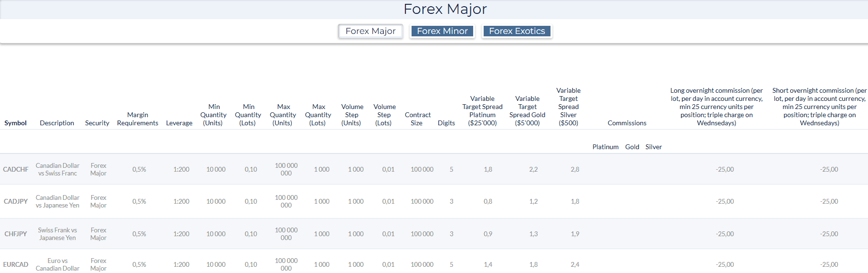Image resolution: width=868 pixels, height=273 pixels.
Task: Click CADJPY volume step lots 0,01
Action: pos(388,201)
